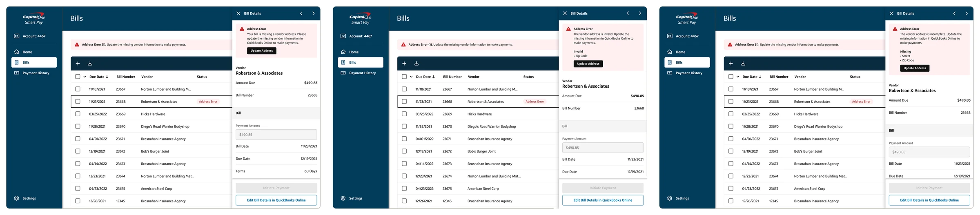Toggle select-all checkbox in left screen table header
This screenshot has height=215, width=980.
(78, 77)
